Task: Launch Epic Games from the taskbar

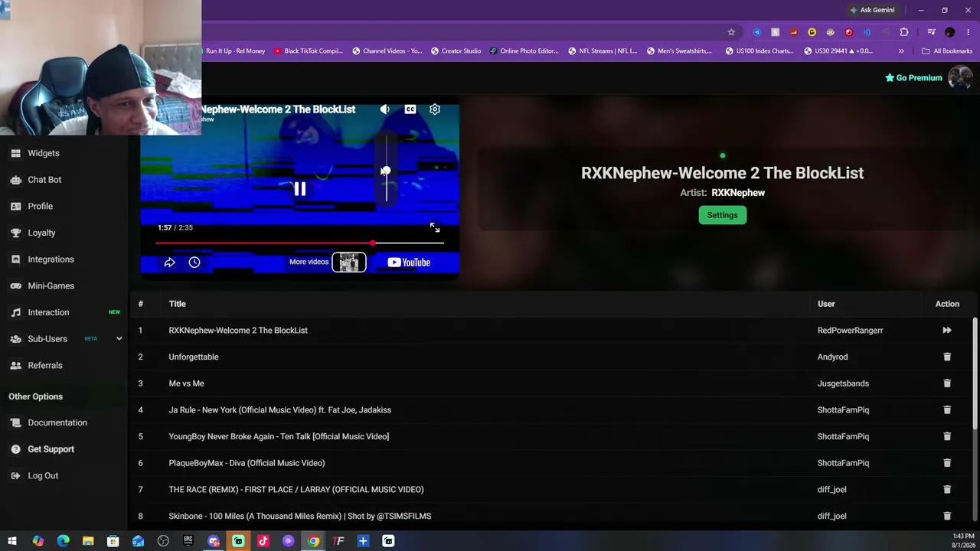Action: tap(188, 541)
